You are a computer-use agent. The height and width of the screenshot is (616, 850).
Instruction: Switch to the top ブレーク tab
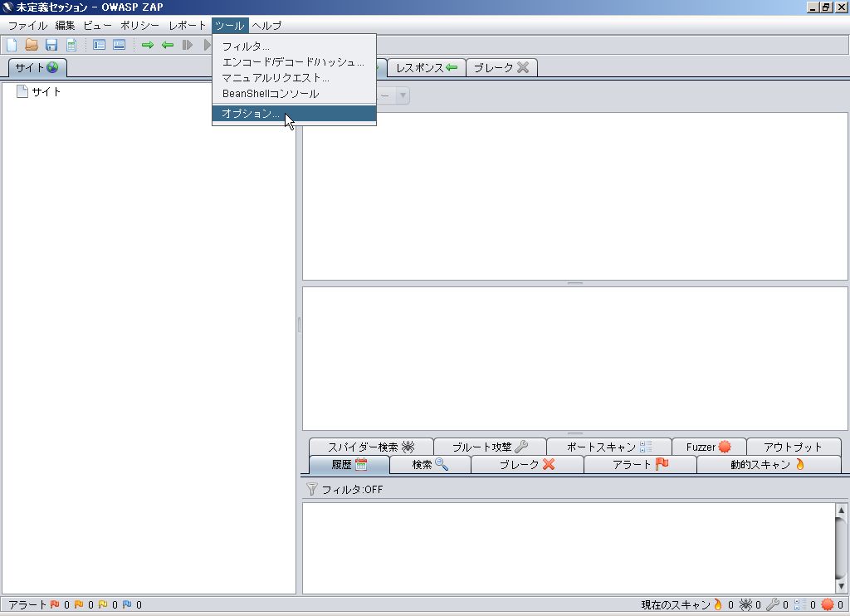(x=501, y=68)
